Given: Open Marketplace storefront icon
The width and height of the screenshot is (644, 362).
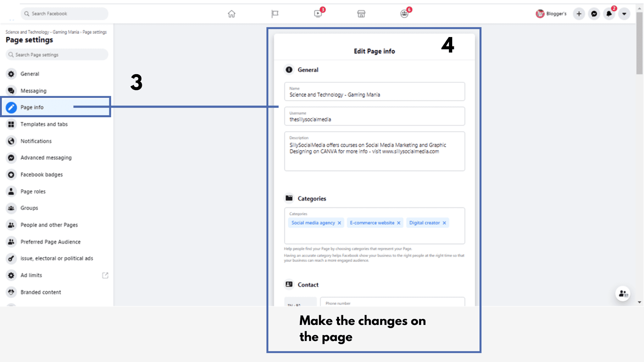Looking at the screenshot, I should click(361, 14).
